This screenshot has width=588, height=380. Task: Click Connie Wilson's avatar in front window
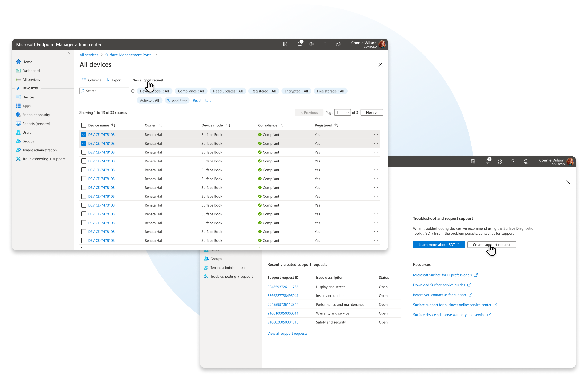tap(382, 44)
